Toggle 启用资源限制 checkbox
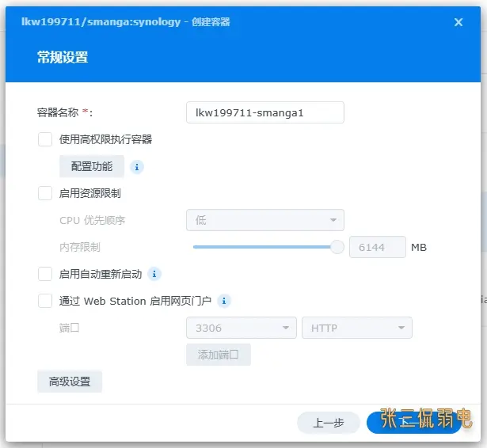487x448 pixels. pyautogui.click(x=45, y=193)
